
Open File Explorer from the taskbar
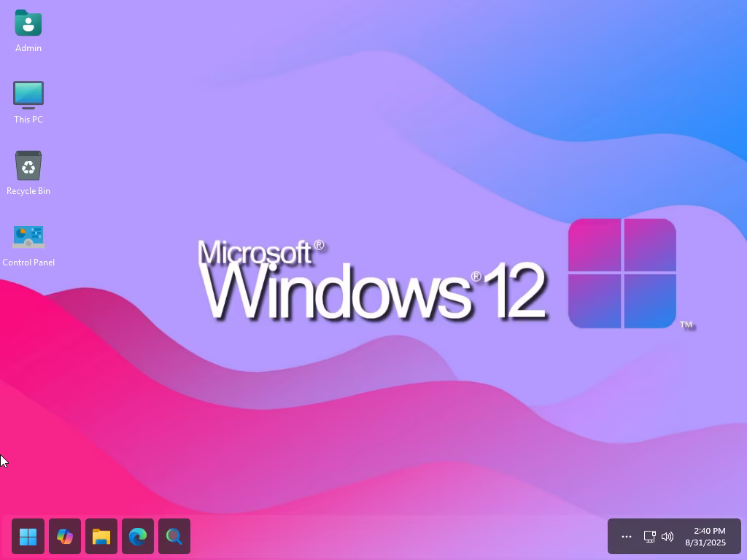101,536
